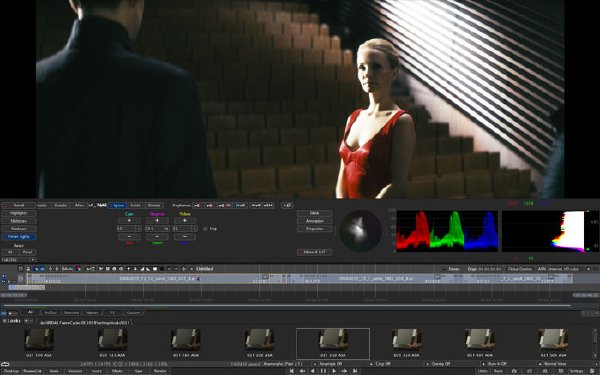Click the minus button above Green
Screen dimensions: 600x375
[157, 237]
